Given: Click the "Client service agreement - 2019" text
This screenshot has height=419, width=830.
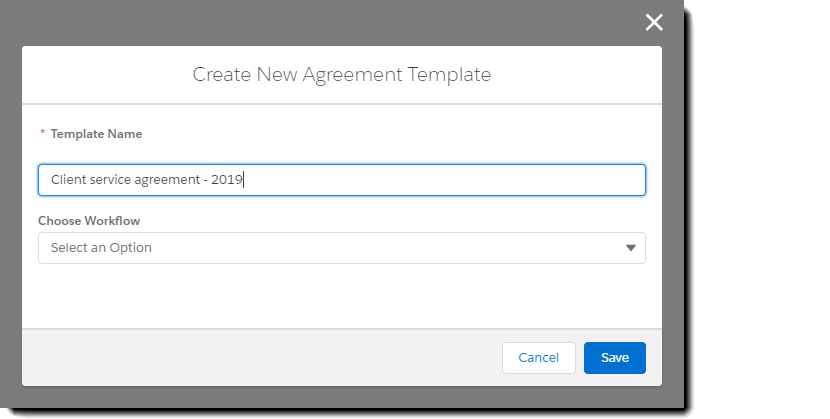Looking at the screenshot, I should tap(147, 180).
